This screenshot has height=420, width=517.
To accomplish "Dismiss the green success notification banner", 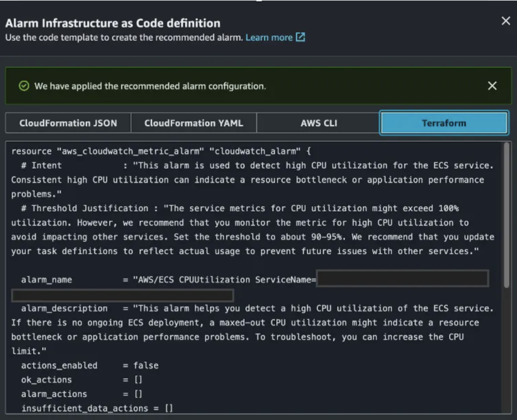I will 492,86.
